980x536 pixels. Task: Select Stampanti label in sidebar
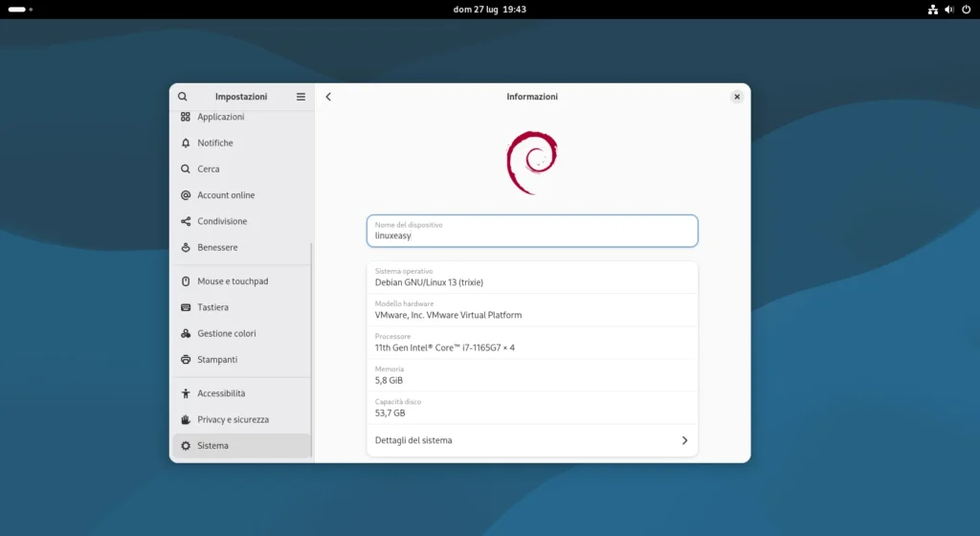(x=217, y=360)
